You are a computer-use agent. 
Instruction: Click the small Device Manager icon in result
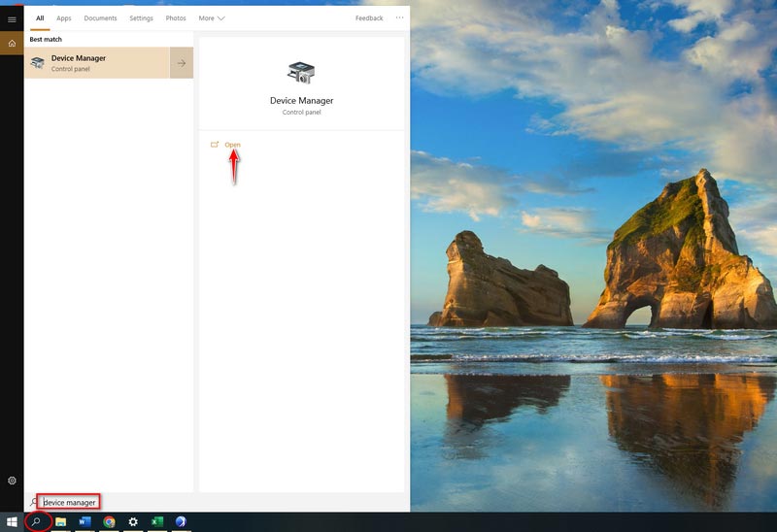[37, 63]
